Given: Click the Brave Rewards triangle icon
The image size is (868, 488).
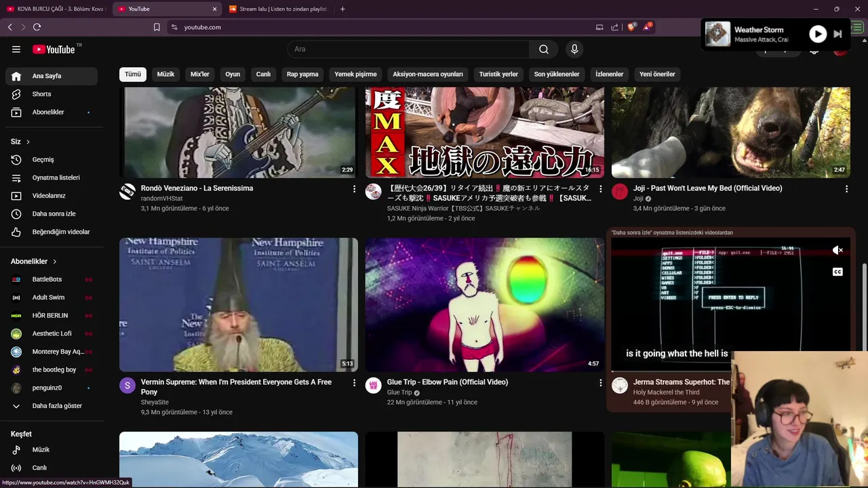Looking at the screenshot, I should 648,27.
